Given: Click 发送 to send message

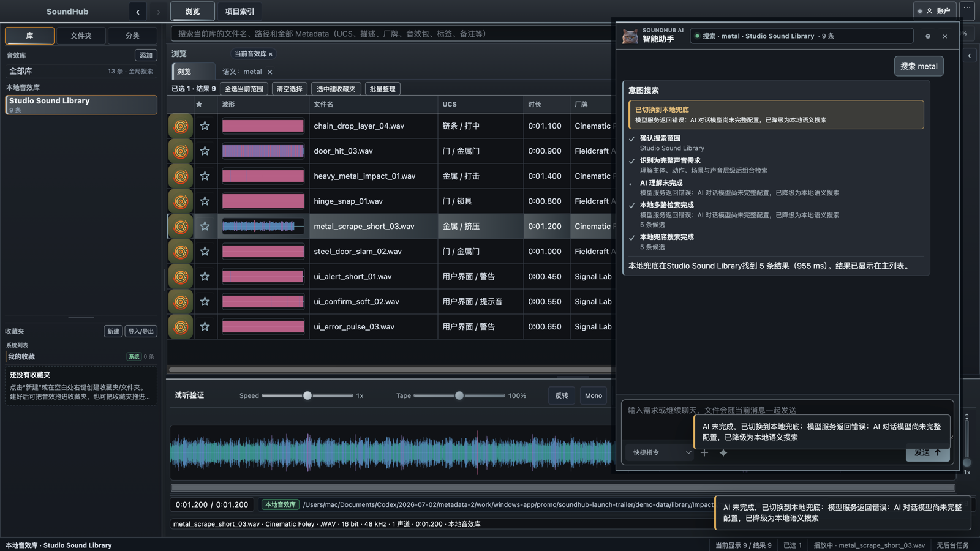Looking at the screenshot, I should [x=927, y=453].
